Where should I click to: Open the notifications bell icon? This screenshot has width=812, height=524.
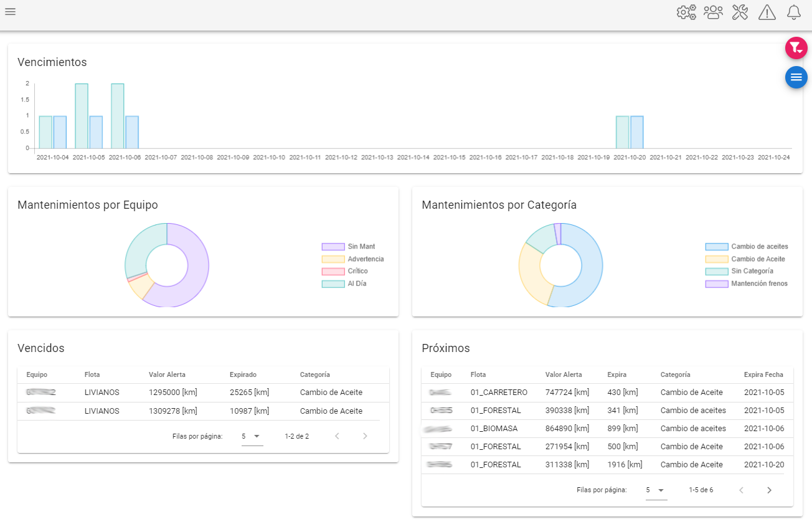click(x=793, y=12)
